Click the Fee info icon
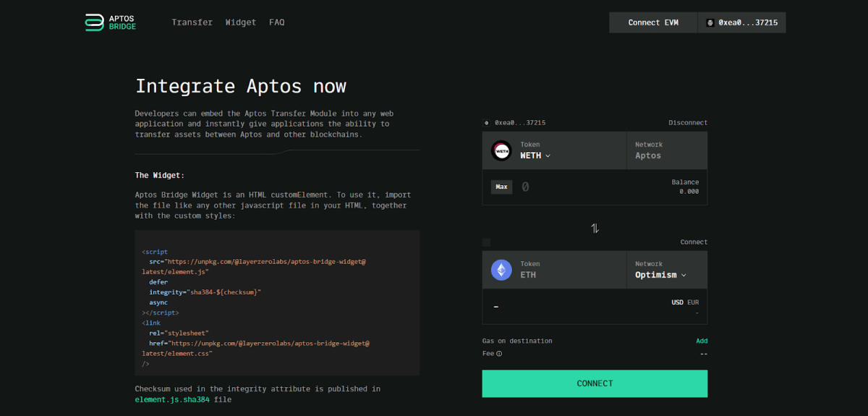The width and height of the screenshot is (868, 416). pyautogui.click(x=499, y=354)
